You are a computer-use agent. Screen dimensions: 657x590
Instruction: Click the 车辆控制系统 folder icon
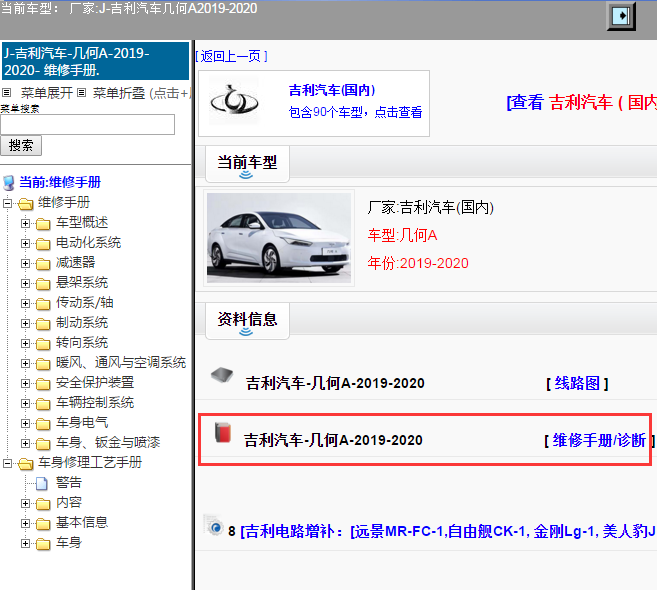coord(43,404)
